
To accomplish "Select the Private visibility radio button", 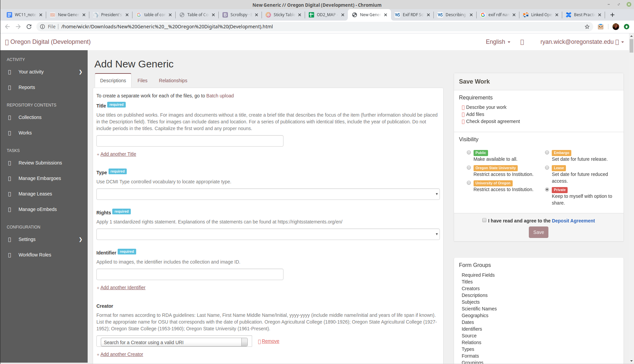I will tap(547, 189).
